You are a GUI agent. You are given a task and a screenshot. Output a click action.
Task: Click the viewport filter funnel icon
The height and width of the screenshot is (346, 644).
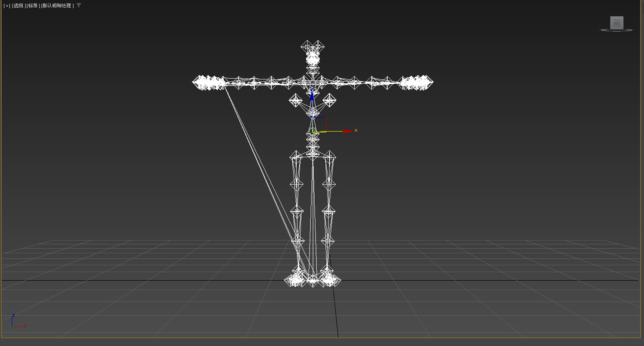click(x=79, y=6)
